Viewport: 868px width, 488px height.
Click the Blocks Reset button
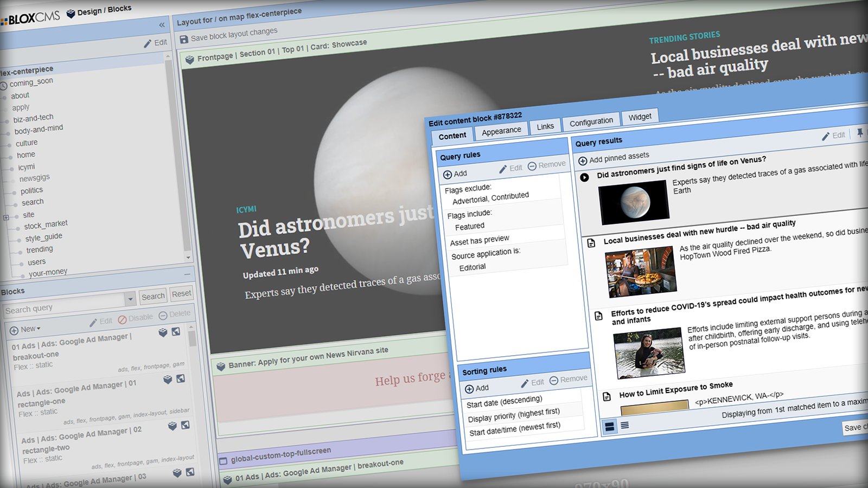click(x=181, y=294)
